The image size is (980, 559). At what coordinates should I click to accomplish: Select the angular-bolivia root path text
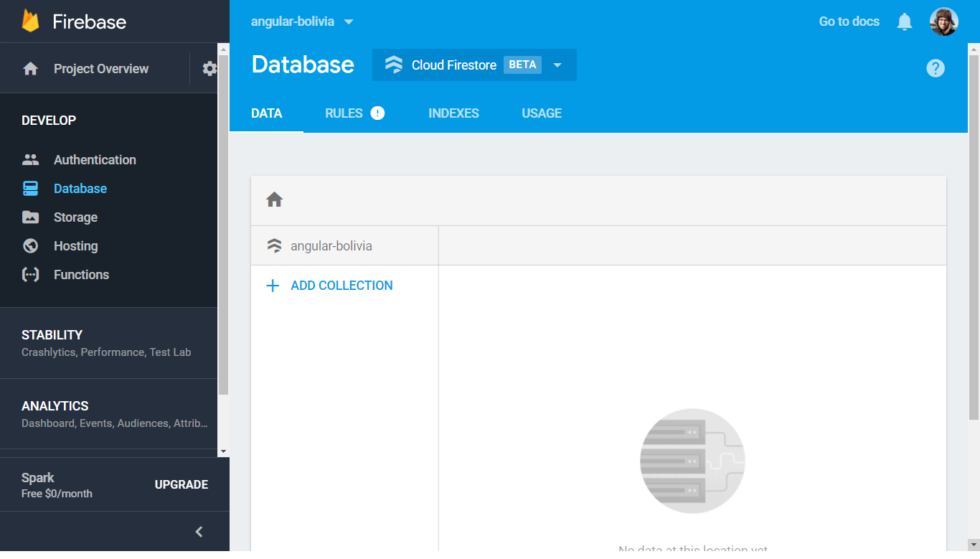pos(331,246)
